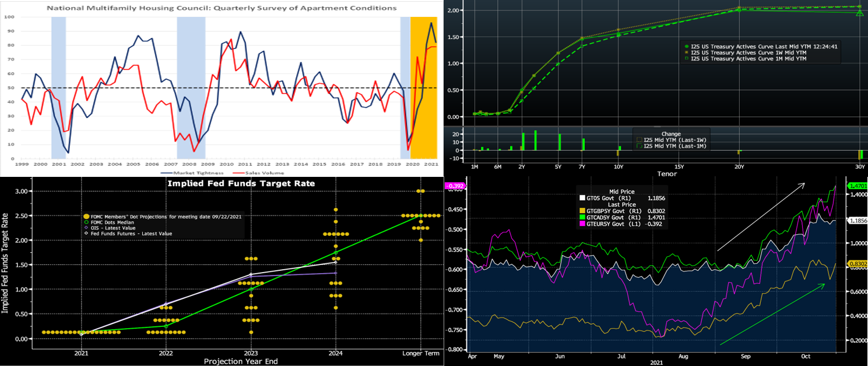868x366 pixels.
Task: Click the green 1.4701 price tag
Action: 858,186
